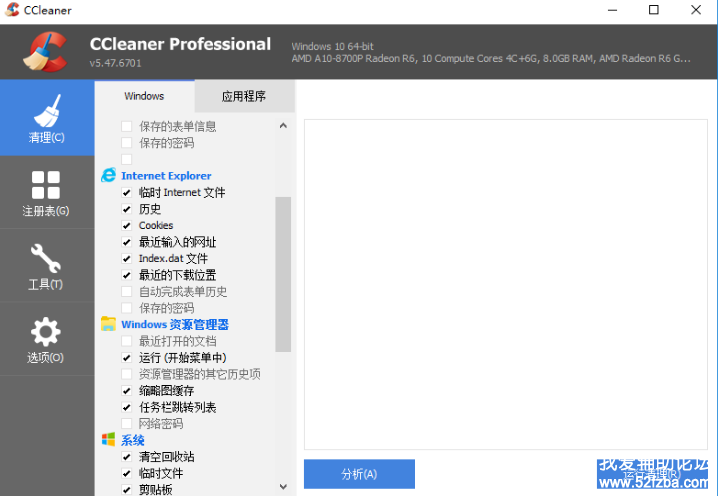Uncheck 最近的下载位置 checkbox
This screenshot has width=718, height=496.
coord(127,275)
